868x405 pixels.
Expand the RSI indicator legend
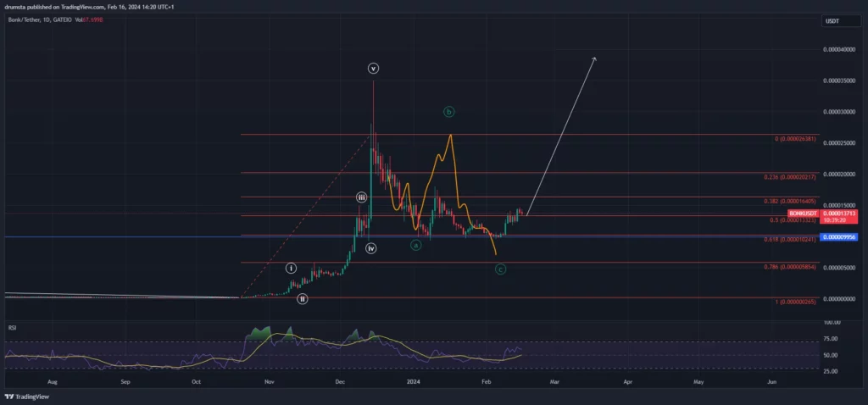tap(13, 326)
